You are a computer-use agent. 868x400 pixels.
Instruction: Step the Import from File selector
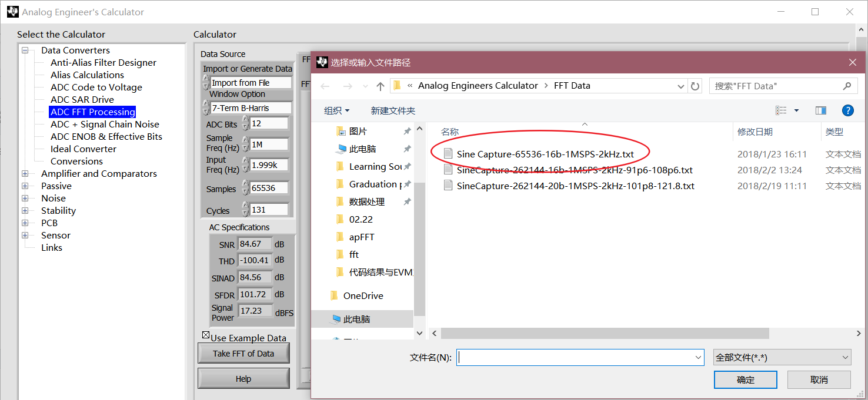(x=205, y=82)
